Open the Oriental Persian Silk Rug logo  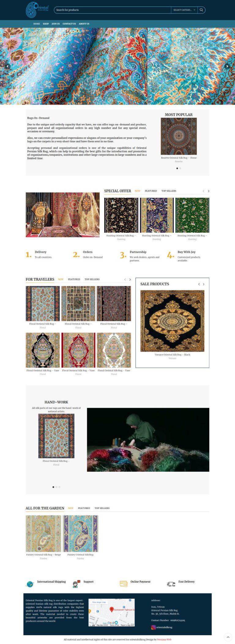coord(37,9)
